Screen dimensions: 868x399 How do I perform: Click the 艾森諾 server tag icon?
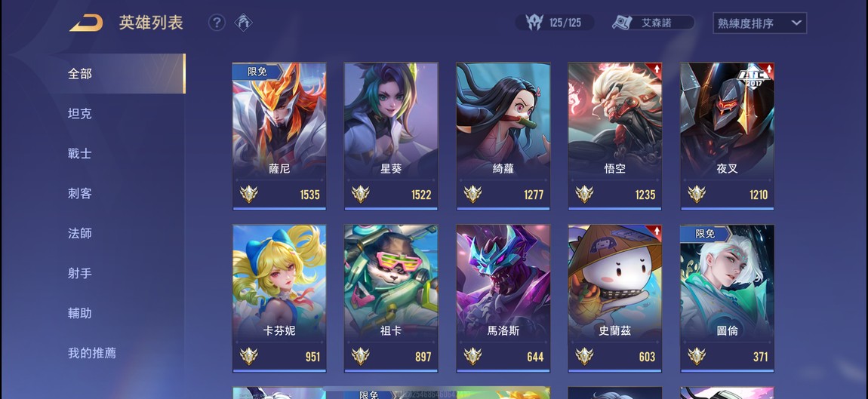[622, 23]
